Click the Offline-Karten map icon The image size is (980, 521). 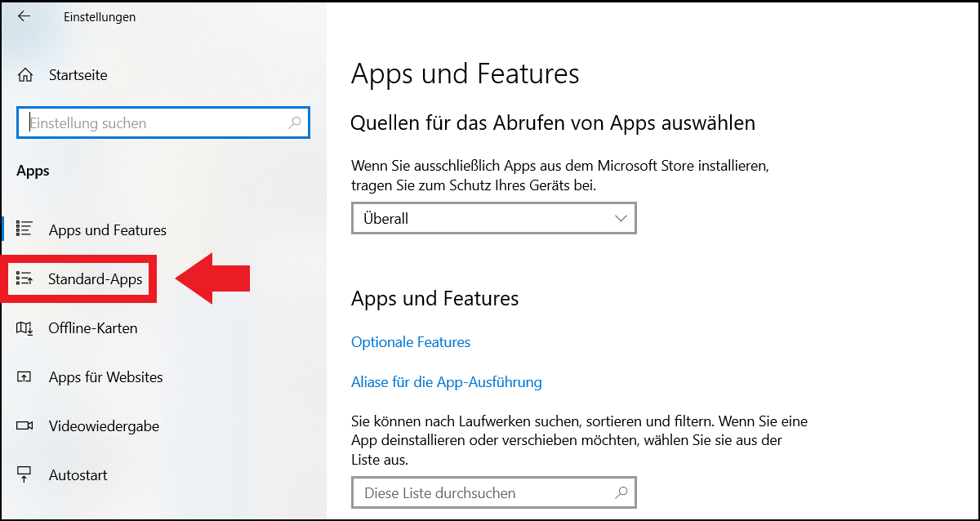tap(24, 328)
